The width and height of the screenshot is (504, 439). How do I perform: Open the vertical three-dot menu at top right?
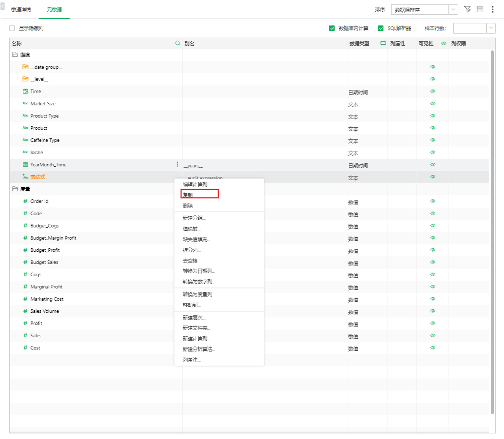click(492, 9)
